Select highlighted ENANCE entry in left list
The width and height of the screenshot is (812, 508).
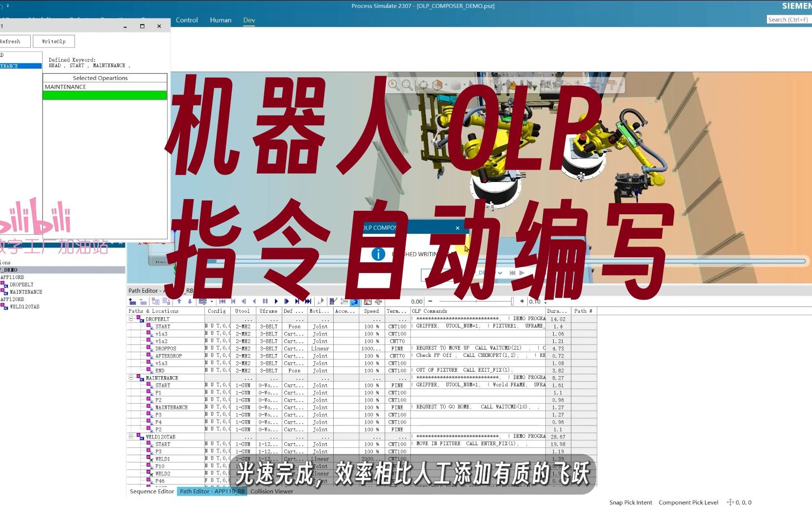point(21,66)
